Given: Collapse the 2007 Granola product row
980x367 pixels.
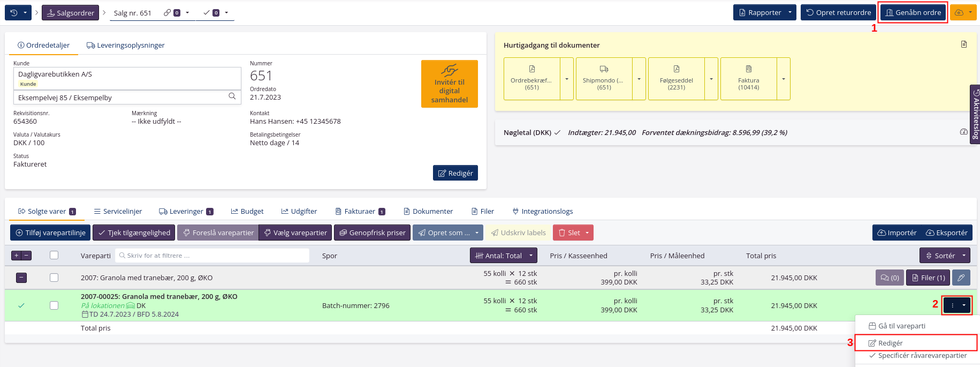Looking at the screenshot, I should pos(21,278).
